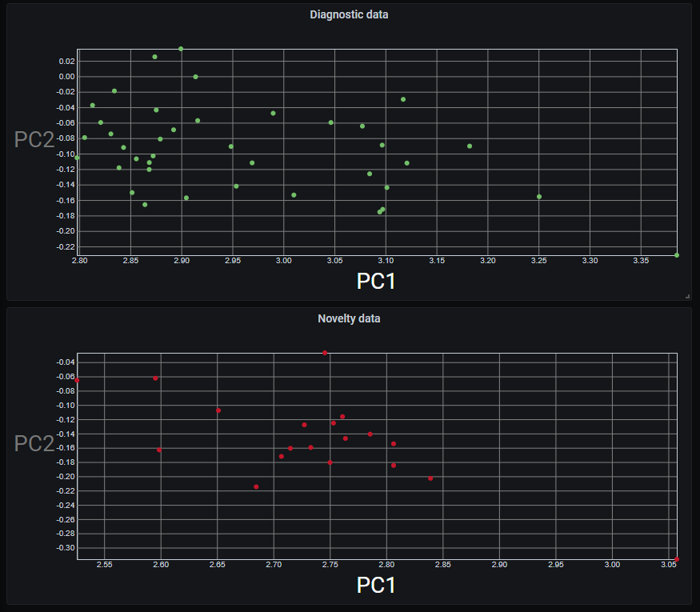700x612 pixels.
Task: Click red point at PC1 2.60, PC2 -0.16
Action: [158, 450]
